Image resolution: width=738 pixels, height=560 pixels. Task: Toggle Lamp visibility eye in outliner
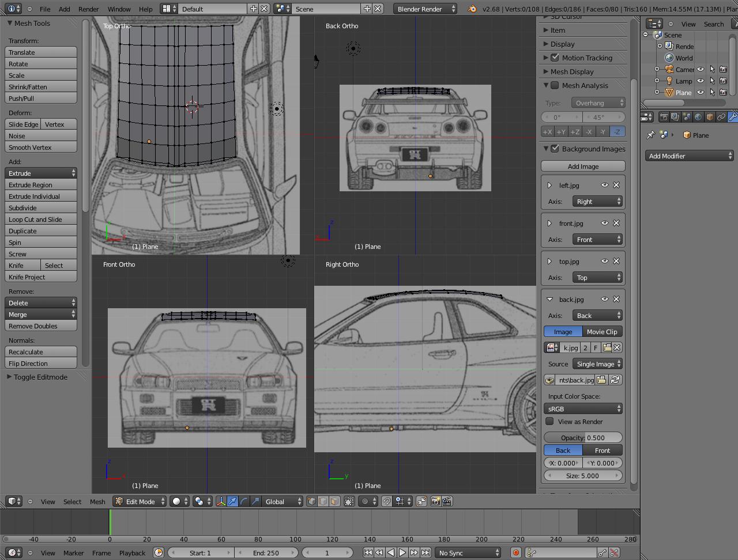click(x=701, y=81)
